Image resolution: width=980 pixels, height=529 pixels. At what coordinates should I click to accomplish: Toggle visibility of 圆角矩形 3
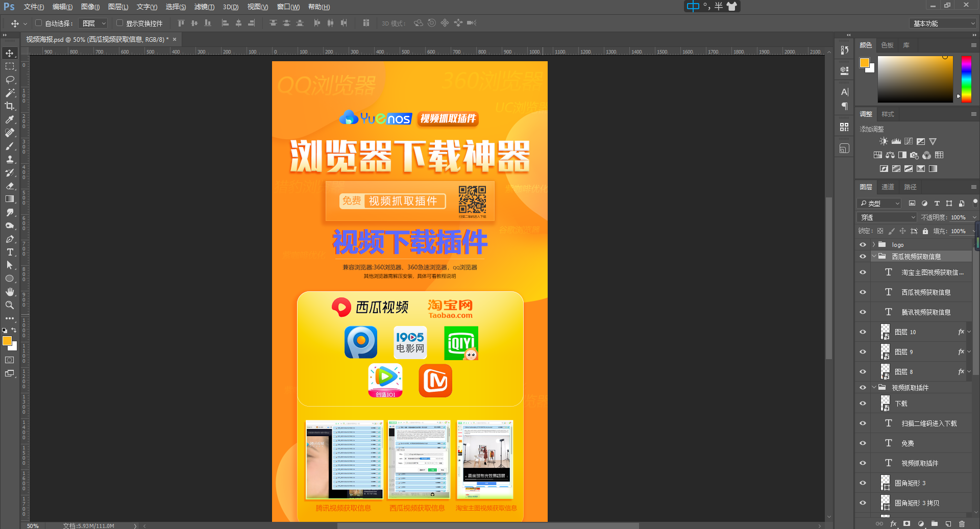[863, 483]
